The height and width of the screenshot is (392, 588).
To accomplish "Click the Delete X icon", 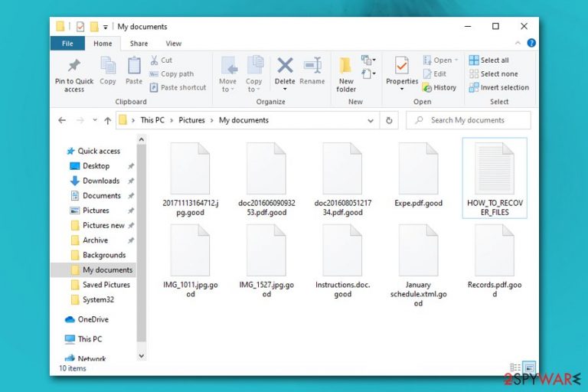I will (x=285, y=66).
